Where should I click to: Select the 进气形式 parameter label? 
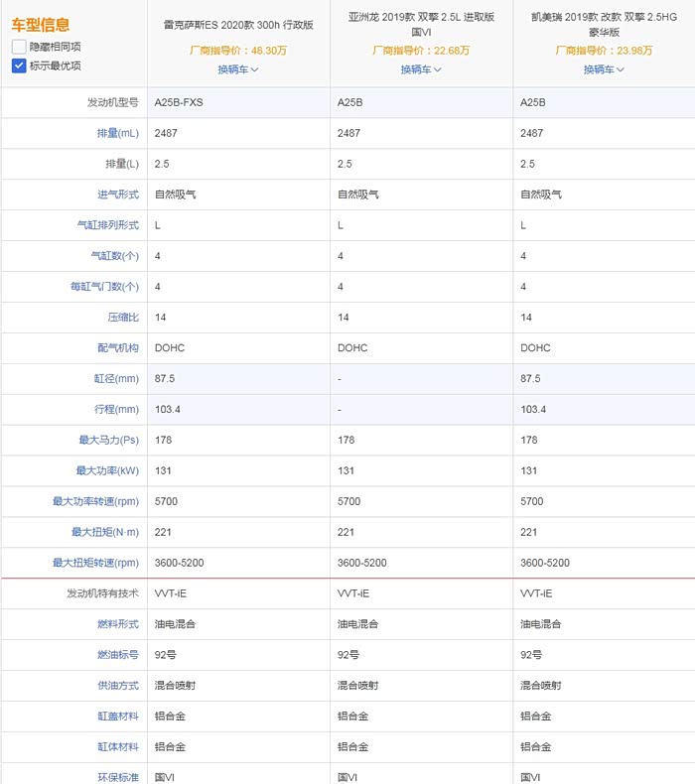pos(117,195)
